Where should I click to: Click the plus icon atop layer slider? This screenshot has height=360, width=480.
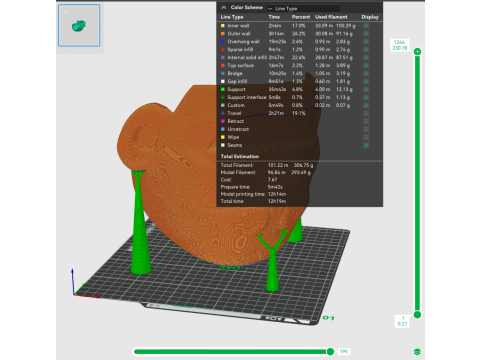coord(417,52)
